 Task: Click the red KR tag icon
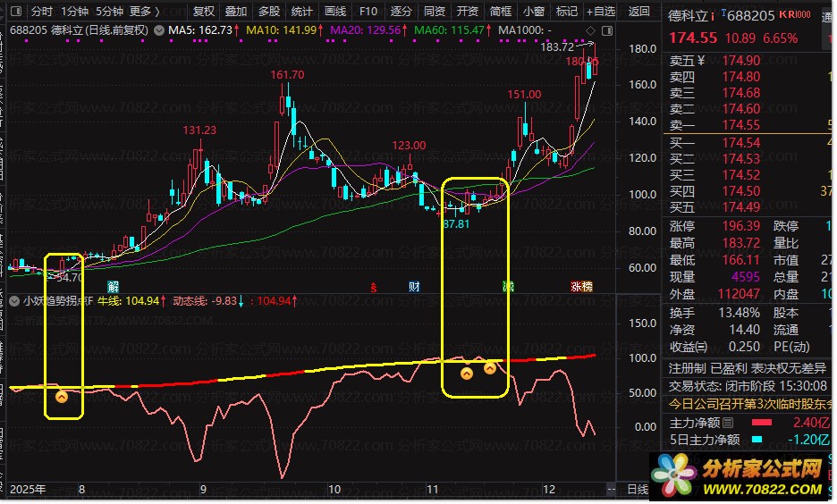[x=794, y=14]
